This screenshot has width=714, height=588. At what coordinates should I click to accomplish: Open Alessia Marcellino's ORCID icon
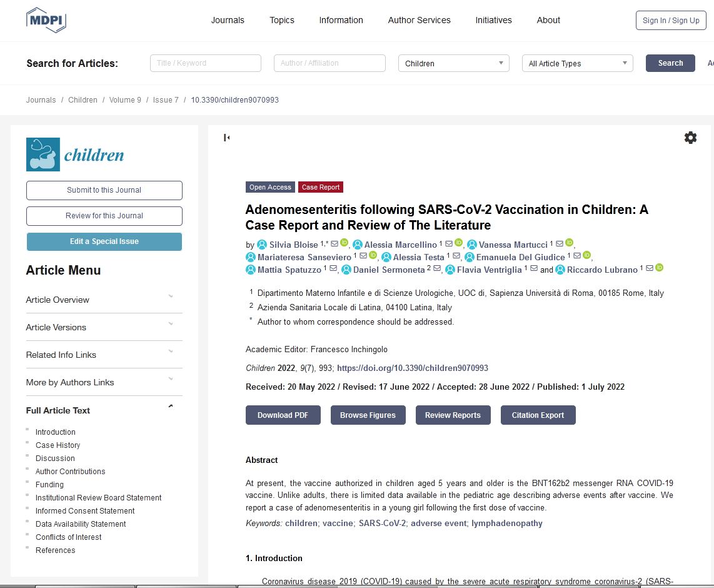[458, 243]
